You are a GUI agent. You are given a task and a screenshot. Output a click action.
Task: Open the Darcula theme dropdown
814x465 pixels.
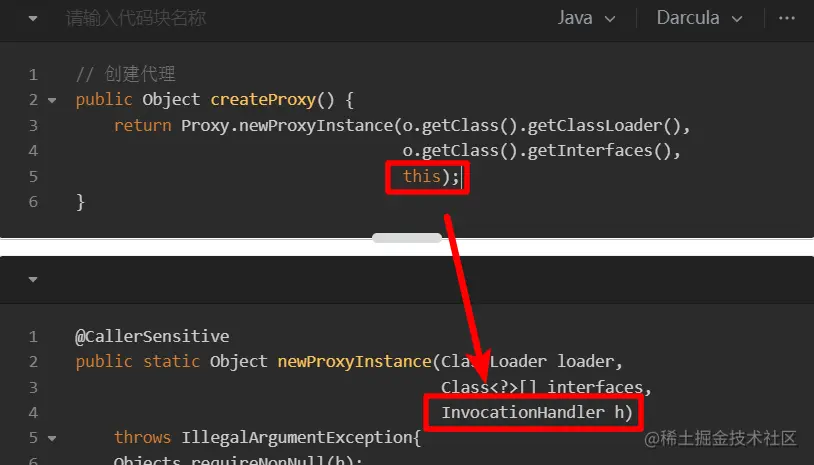699,18
